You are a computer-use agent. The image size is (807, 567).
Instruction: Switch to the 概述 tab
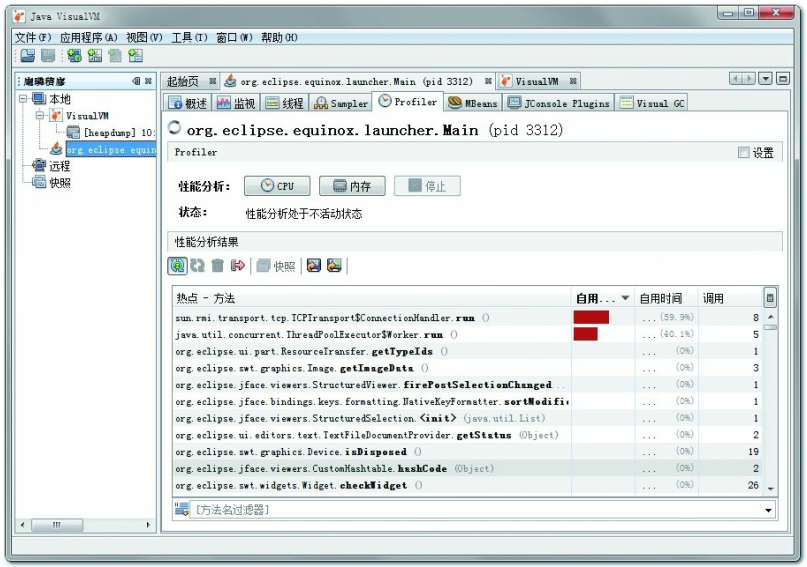(x=188, y=103)
